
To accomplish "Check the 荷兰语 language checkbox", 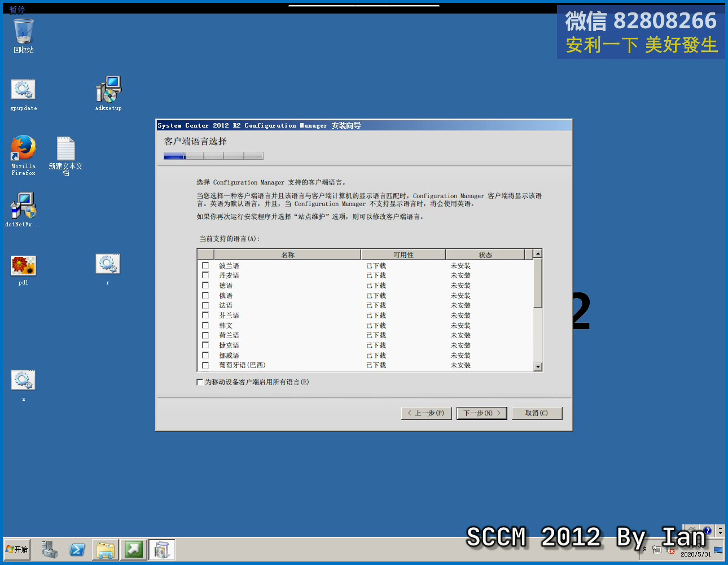I will 205,335.
